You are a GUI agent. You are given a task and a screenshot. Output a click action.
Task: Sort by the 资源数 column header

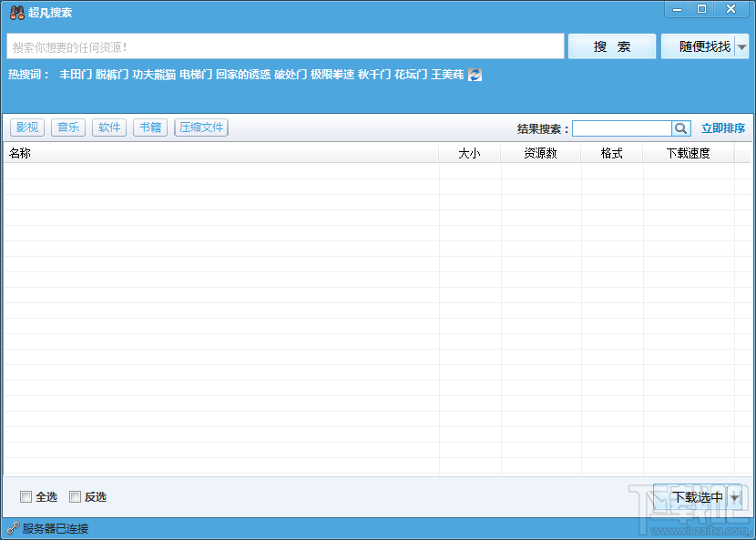pos(540,153)
